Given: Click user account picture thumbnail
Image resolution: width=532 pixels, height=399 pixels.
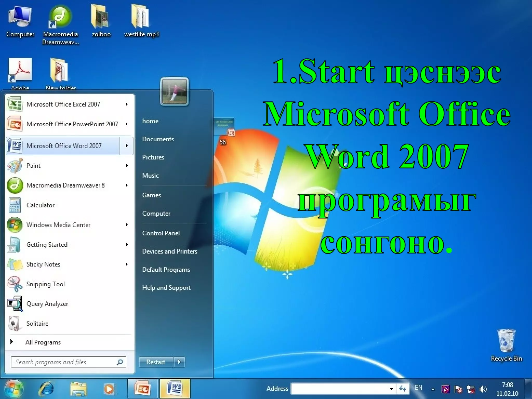Looking at the screenshot, I should click(174, 92).
